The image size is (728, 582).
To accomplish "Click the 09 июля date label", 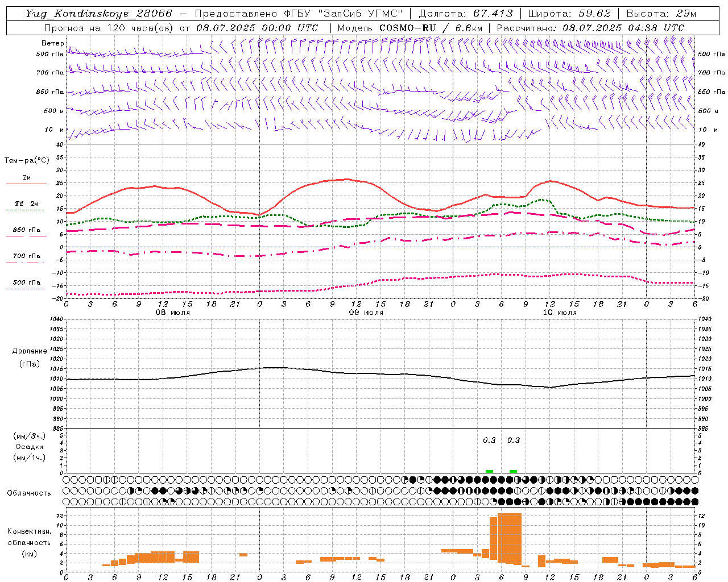I will pos(366,313).
